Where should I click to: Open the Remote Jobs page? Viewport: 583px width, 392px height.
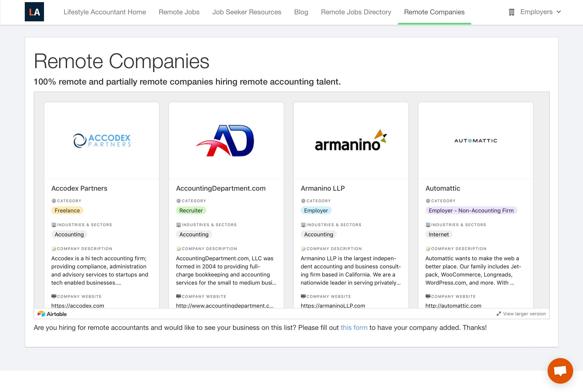click(x=179, y=12)
